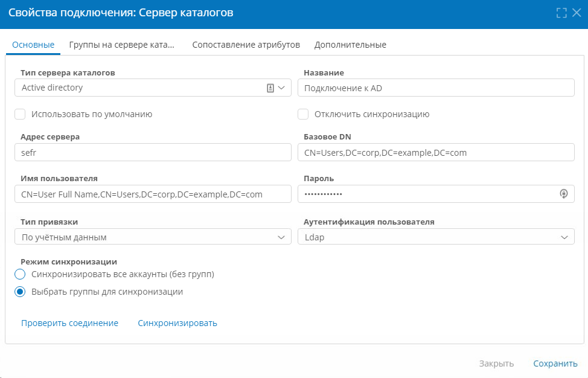Focus the 'Адрес сервера' input field

153,153
